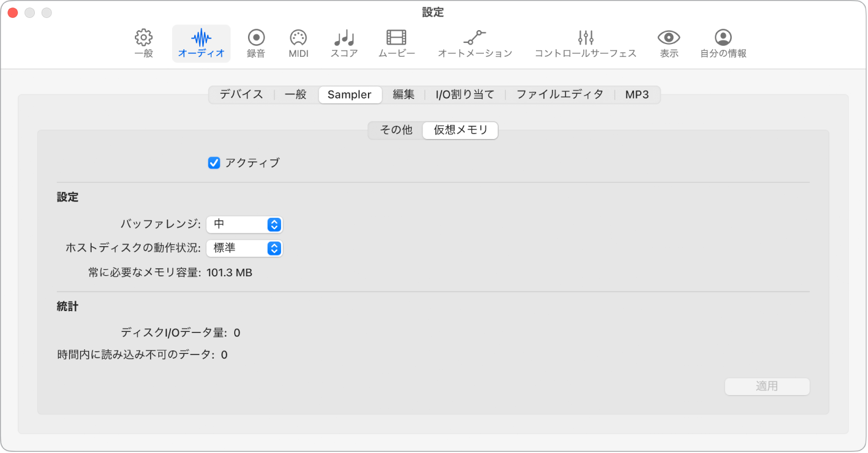
Task: Switch to the その他 toggle tab
Action: tap(395, 130)
